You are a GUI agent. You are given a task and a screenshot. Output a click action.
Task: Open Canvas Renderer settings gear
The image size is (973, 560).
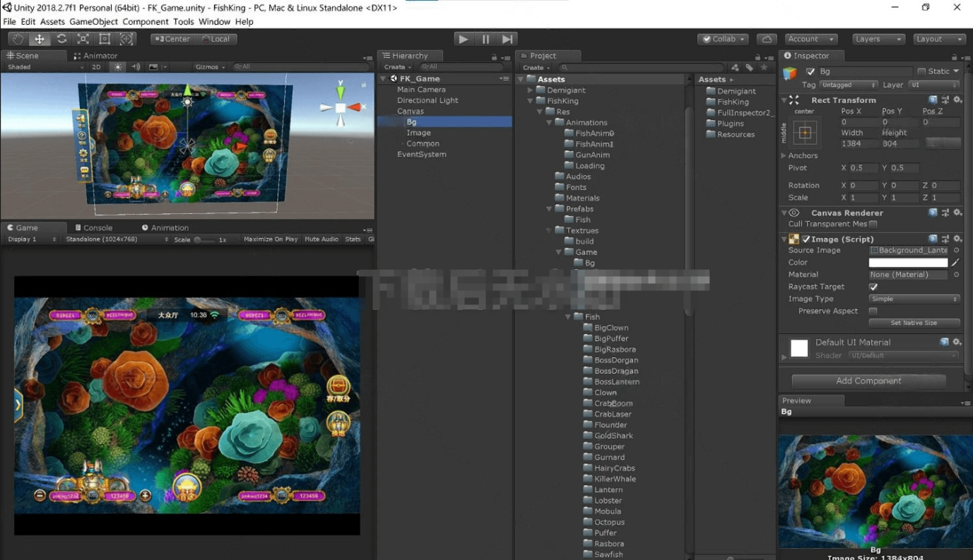pyautogui.click(x=957, y=213)
